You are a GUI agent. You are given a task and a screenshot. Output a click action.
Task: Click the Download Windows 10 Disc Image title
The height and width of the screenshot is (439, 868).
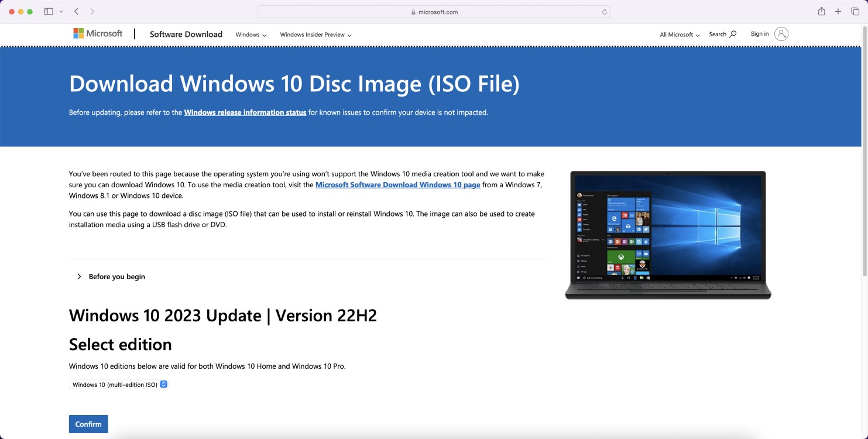[x=294, y=84]
